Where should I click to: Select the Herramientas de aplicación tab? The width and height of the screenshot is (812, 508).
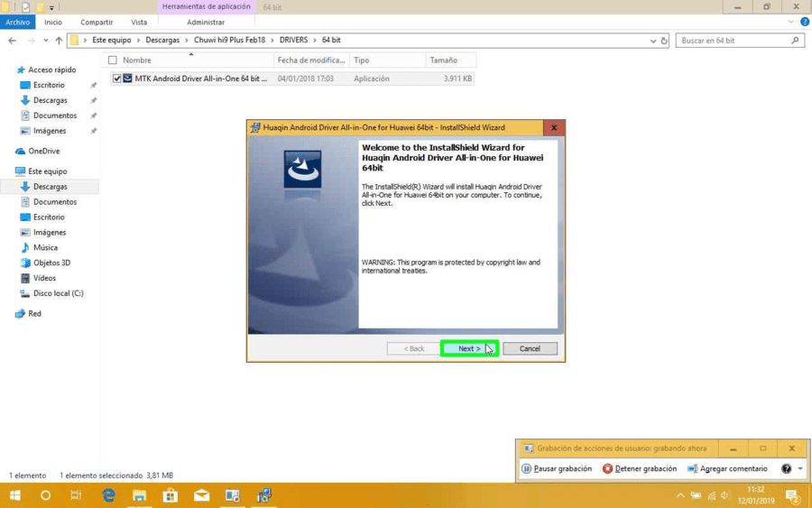point(206,6)
